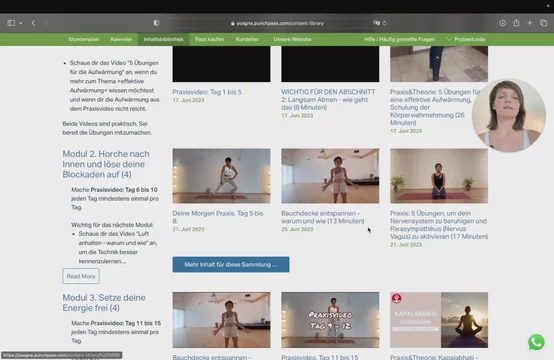Viewport: 554px width, 360px height.
Task: Open the Unsere Website menu item
Action: (x=292, y=39)
